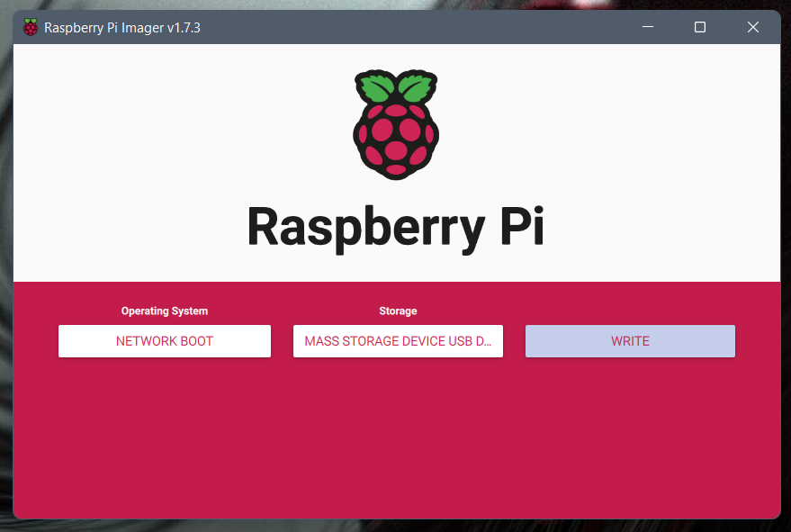The image size is (791, 532).
Task: Click the red gap between Storage and WRITE buttons
Action: [x=514, y=341]
